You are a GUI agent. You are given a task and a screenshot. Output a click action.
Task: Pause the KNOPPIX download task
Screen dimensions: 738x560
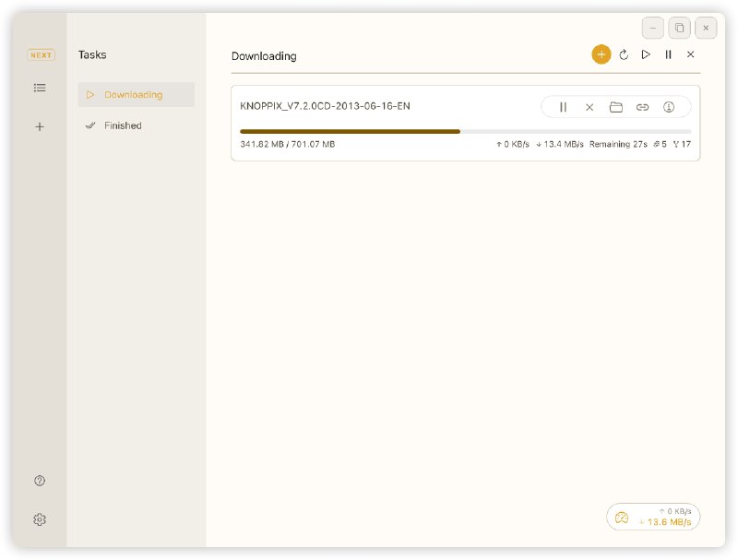[x=563, y=107]
